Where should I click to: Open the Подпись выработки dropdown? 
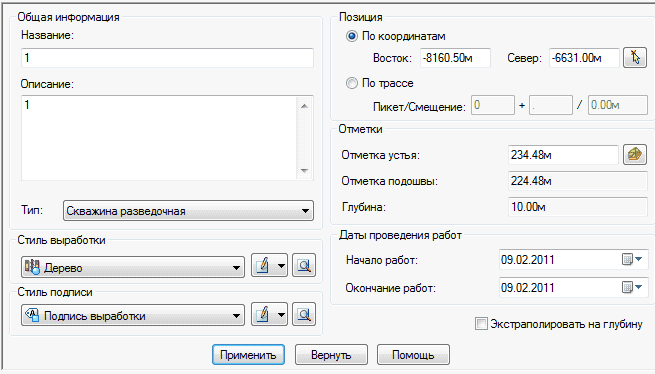[133, 315]
